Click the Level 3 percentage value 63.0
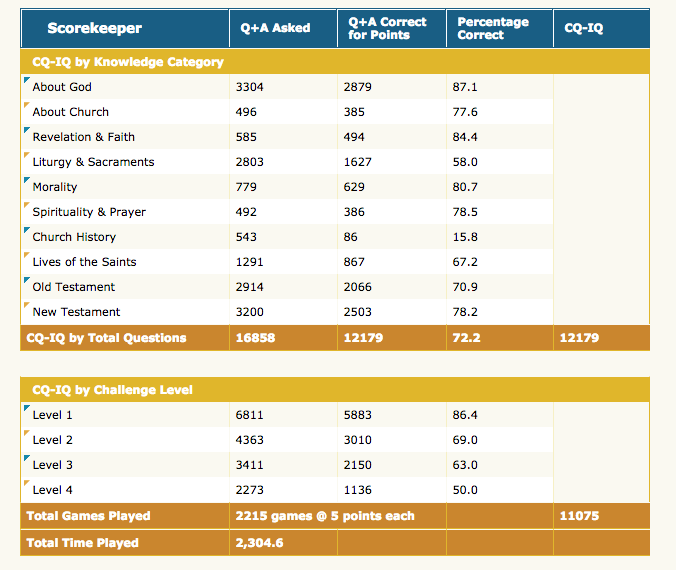 465,465
